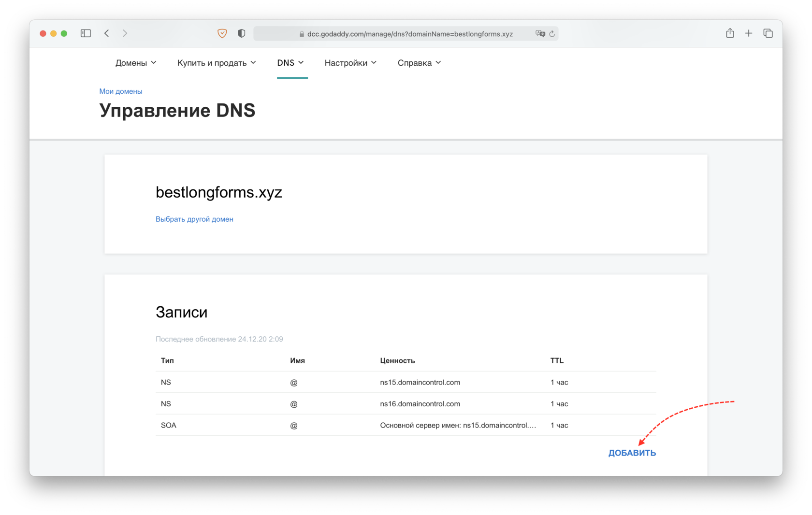
Task: Open the Купить и продать dropdown
Action: 217,63
